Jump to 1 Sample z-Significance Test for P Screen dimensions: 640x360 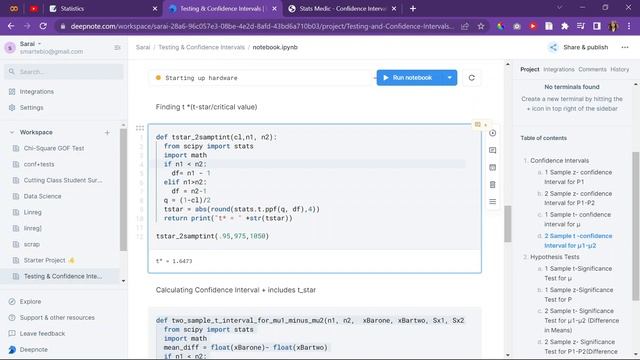click(x=578, y=295)
